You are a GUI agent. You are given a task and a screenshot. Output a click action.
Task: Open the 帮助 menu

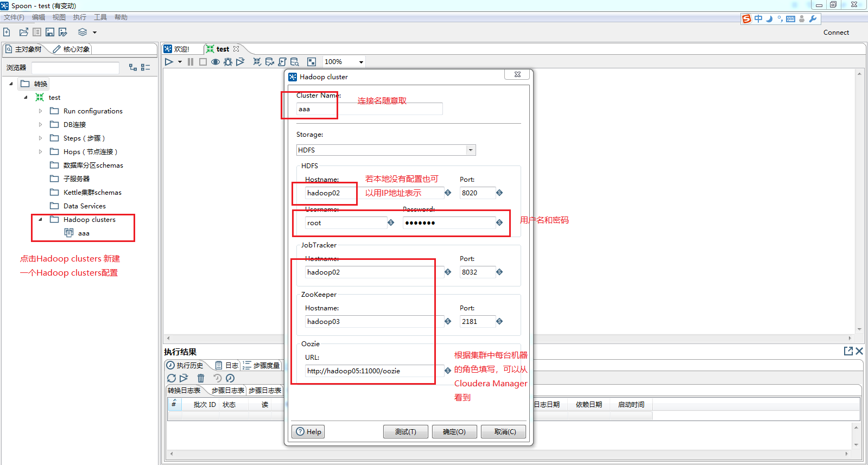tap(121, 17)
